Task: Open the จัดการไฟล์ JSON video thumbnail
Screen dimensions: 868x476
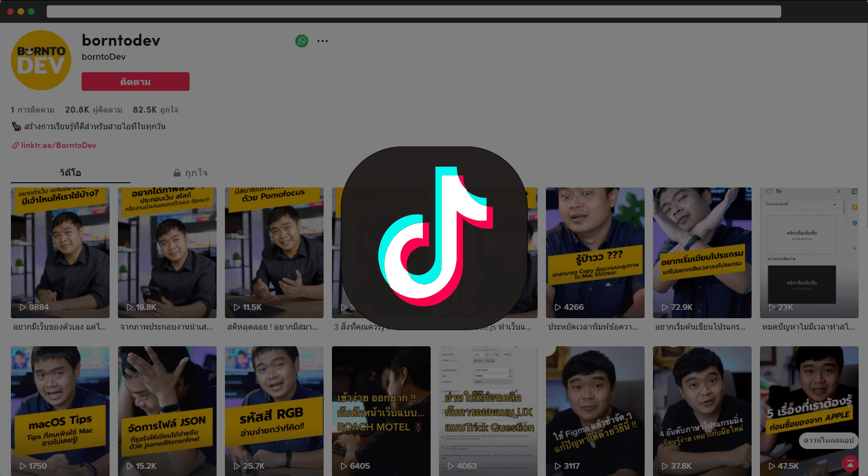Action: 167,411
